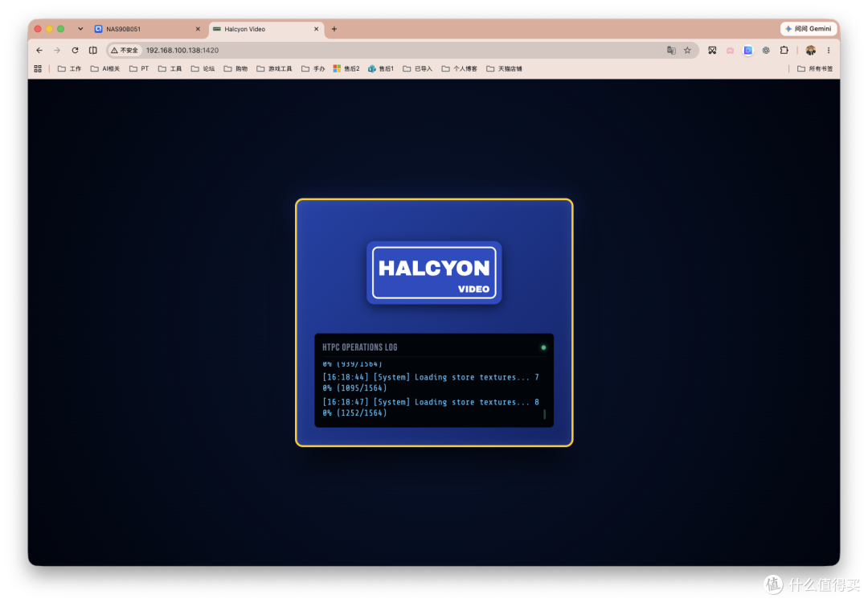Viewport: 868px width, 603px height.
Task: Click the Halcyon Video logo
Action: 434,273
